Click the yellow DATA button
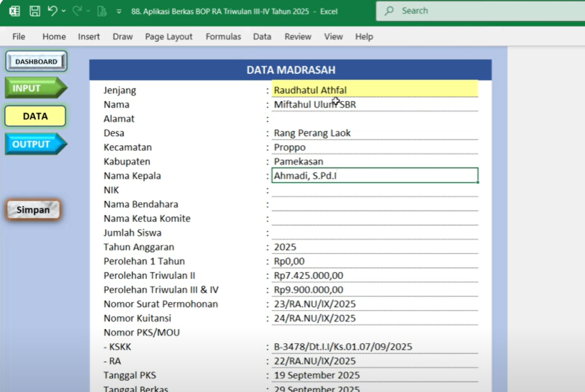Screen dimensions: 585x392 point(36,116)
